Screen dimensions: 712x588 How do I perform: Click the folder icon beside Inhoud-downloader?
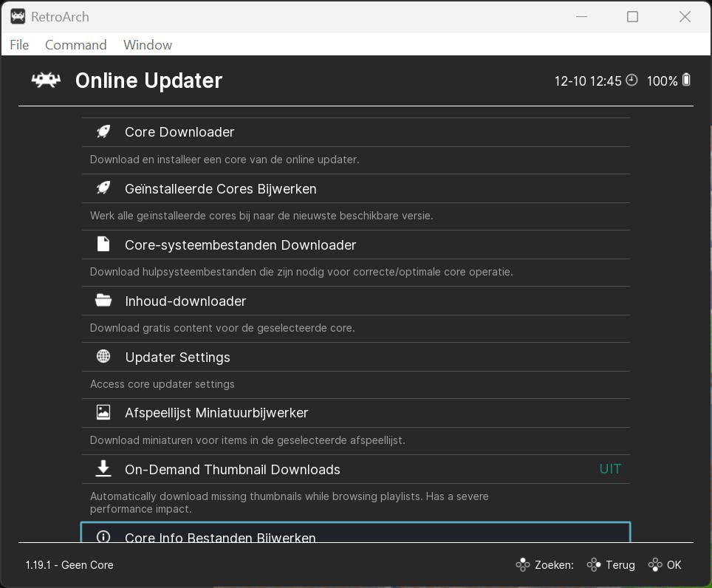[x=103, y=301]
